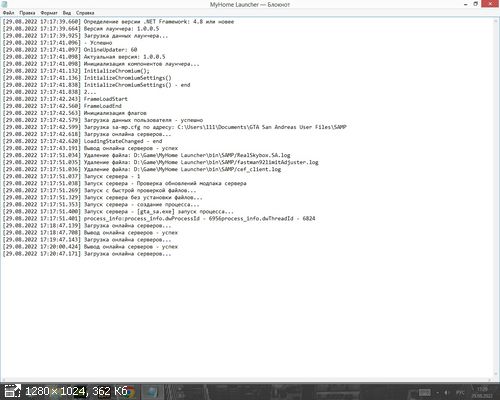Viewport: 500px width, 400px height.
Task: Open the Формат menu
Action: [49, 13]
